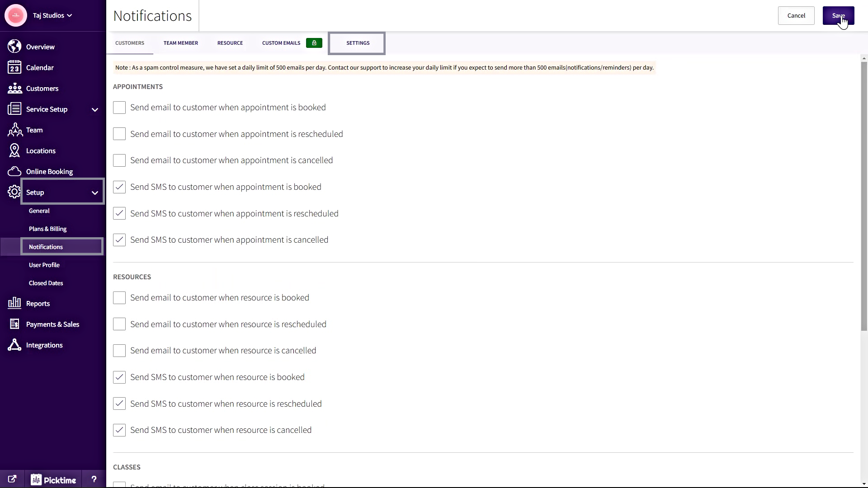
Task: Expand the Service Setup menu chevron
Action: 95,109
